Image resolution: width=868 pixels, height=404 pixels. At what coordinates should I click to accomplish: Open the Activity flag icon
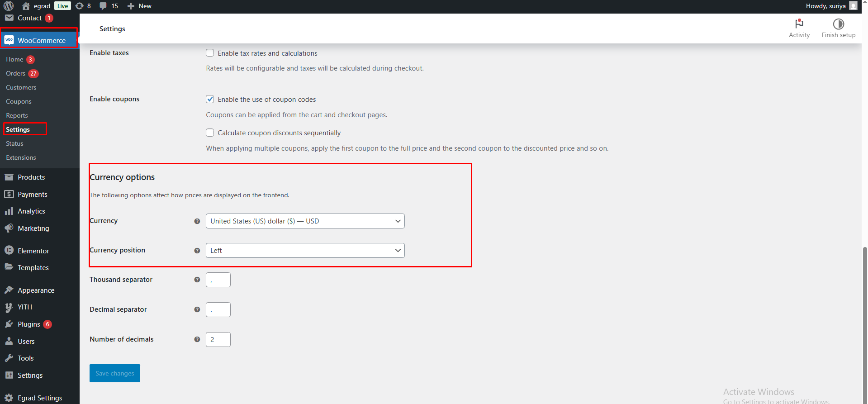(x=799, y=24)
